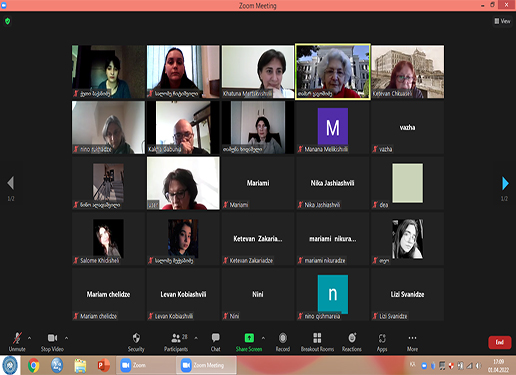Open Breakout Rooms
The image size is (516, 375).
pyautogui.click(x=317, y=342)
